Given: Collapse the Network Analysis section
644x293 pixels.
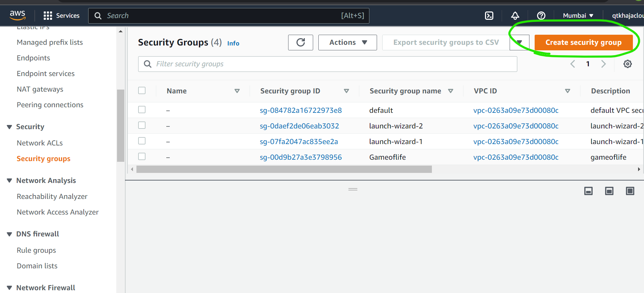Looking at the screenshot, I should click(9, 181).
